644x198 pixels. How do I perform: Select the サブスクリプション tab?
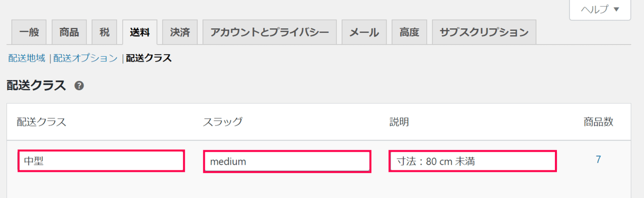point(484,33)
